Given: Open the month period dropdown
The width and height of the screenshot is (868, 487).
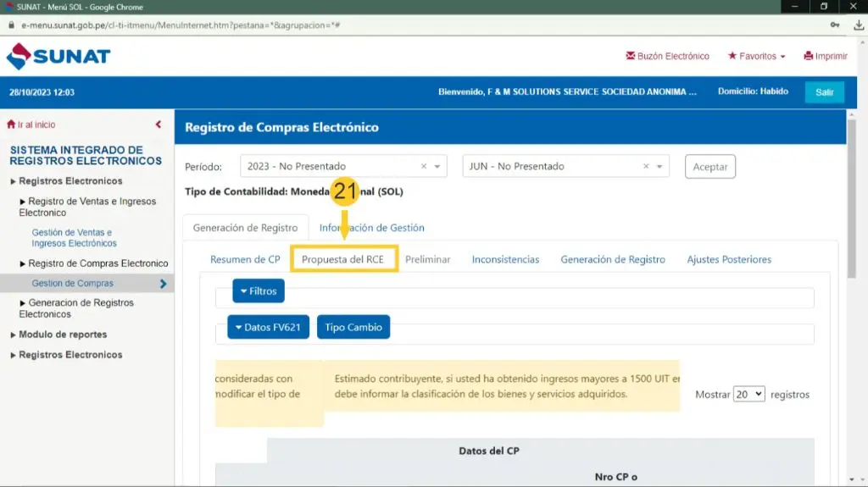Looking at the screenshot, I should tap(660, 167).
